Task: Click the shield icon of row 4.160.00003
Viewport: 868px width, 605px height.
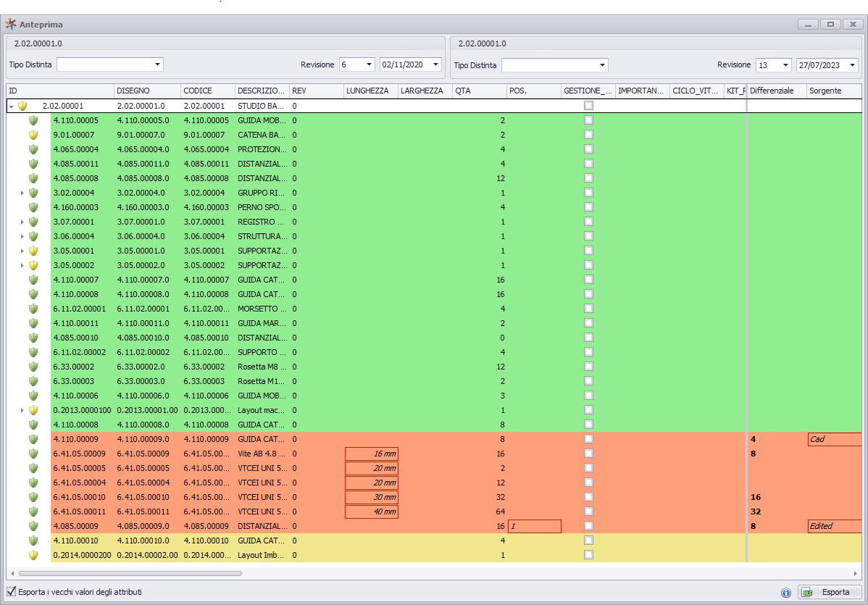Action: tap(33, 207)
